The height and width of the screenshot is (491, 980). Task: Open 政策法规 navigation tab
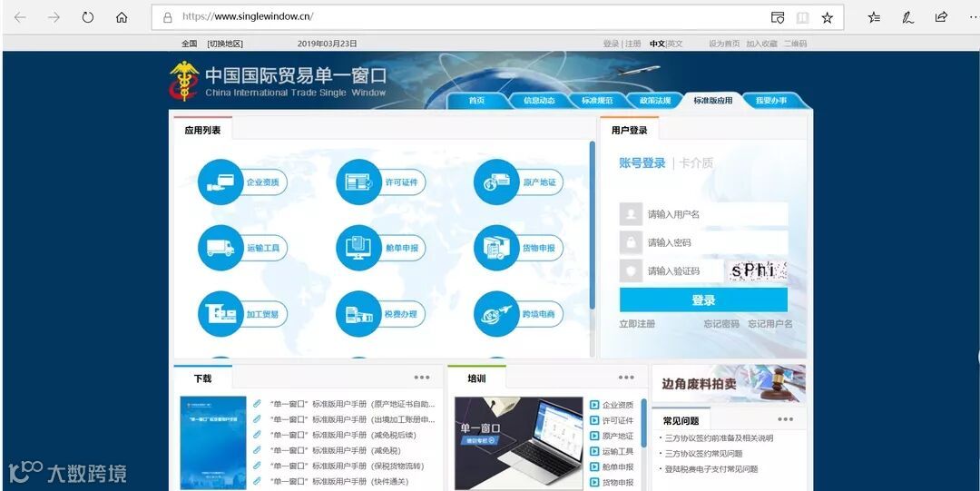(x=655, y=101)
